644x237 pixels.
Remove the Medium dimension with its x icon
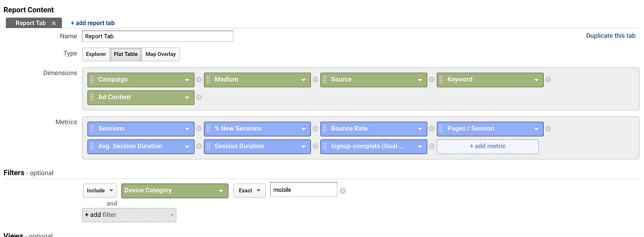[315, 80]
